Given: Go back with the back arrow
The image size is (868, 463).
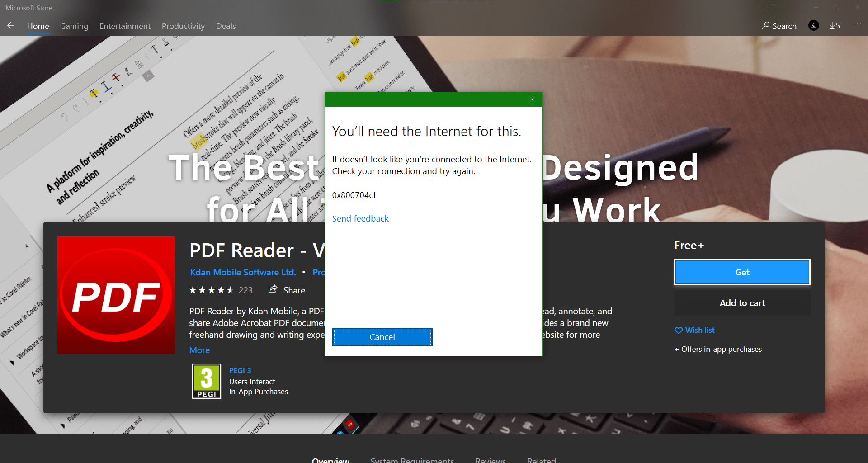Looking at the screenshot, I should click(11, 26).
